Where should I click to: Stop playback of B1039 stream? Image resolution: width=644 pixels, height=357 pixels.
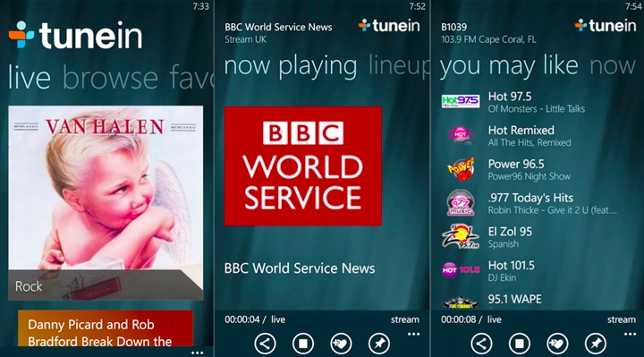(x=520, y=344)
